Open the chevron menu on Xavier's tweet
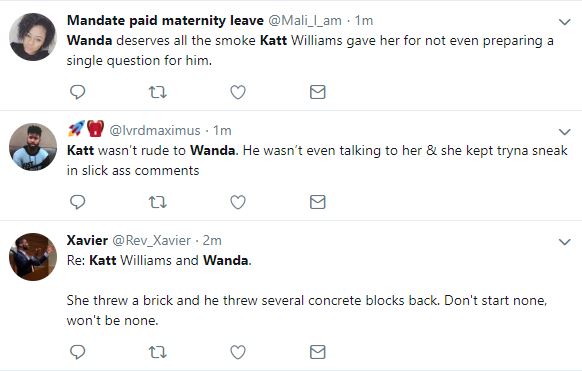This screenshot has height=371, width=582. (x=565, y=242)
